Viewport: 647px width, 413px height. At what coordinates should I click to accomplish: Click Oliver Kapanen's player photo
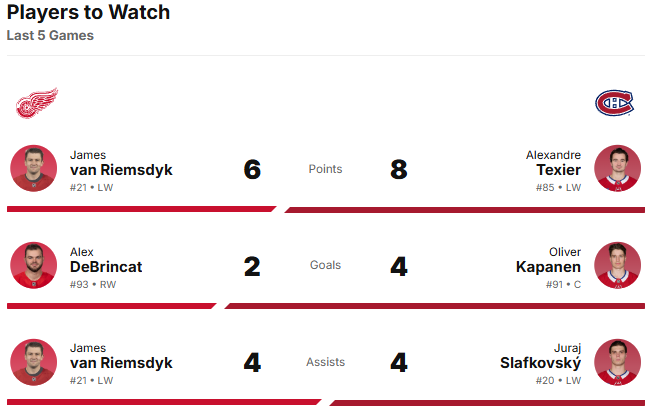pyautogui.click(x=617, y=265)
